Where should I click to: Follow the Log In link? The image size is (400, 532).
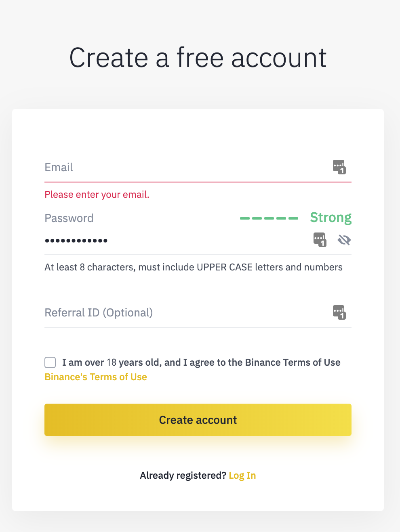pos(242,475)
